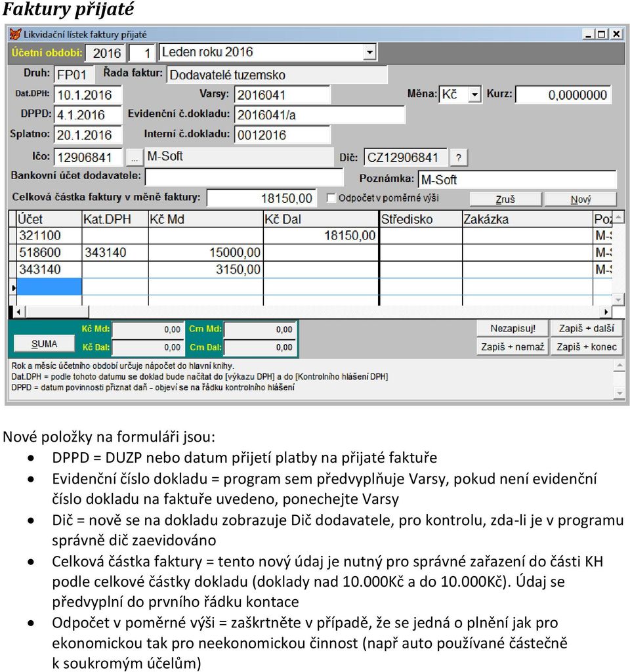Select account cell 321100
Screen dimensions: 630x672
pos(49,236)
